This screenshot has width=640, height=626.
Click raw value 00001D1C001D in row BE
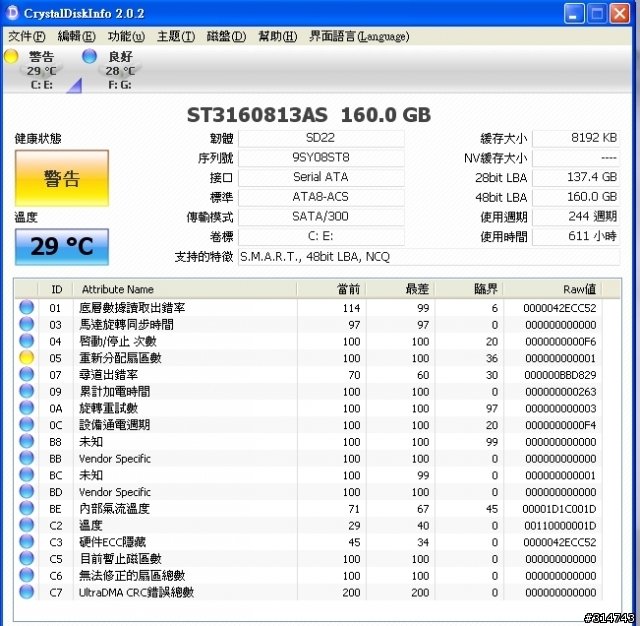coord(559,509)
